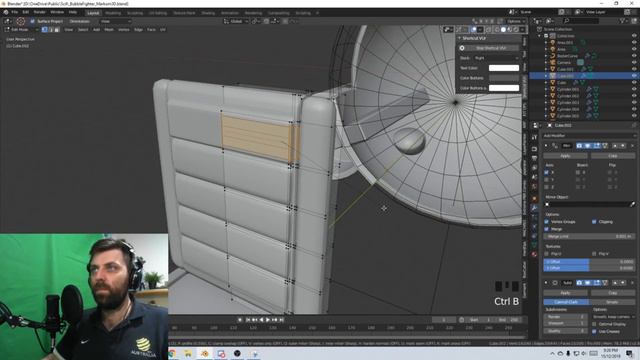Viewport: 640px width, 360px height.
Task: Apply the Subdivision modifier
Action: 565,293
